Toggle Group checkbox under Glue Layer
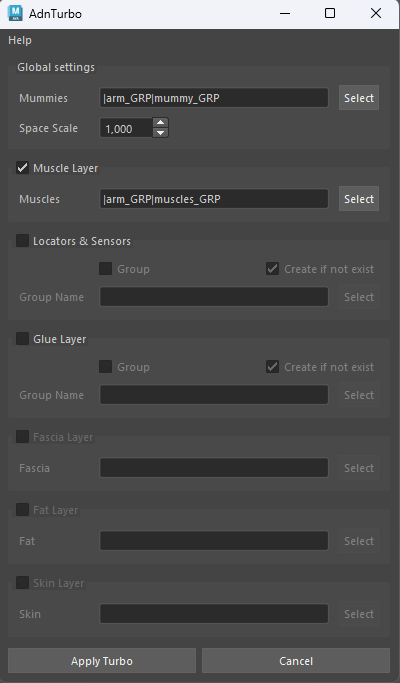Image resolution: width=400 pixels, height=683 pixels. point(105,367)
